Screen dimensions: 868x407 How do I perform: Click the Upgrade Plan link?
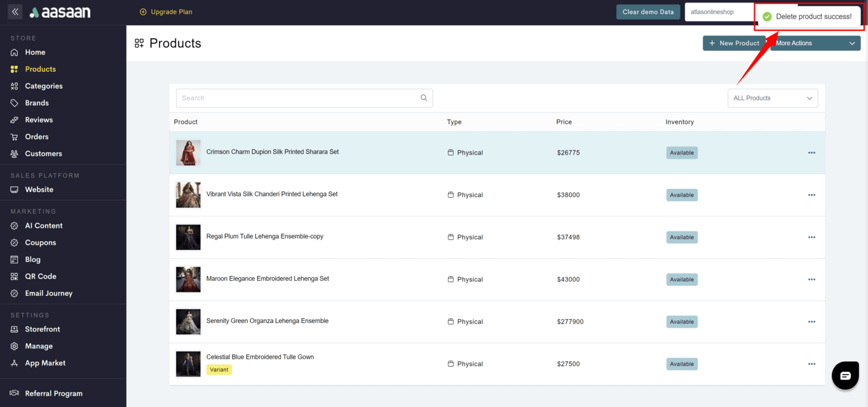coord(166,12)
